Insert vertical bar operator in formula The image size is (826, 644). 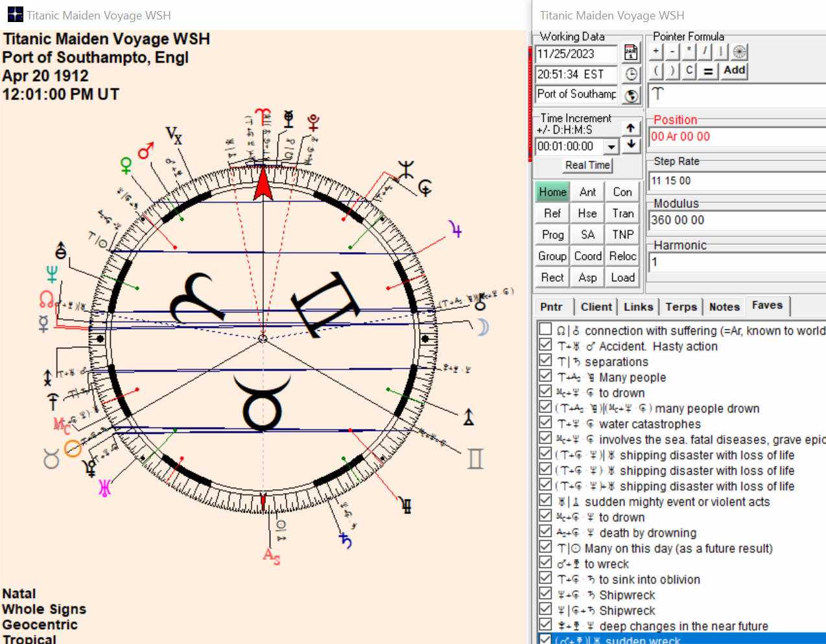[721, 51]
